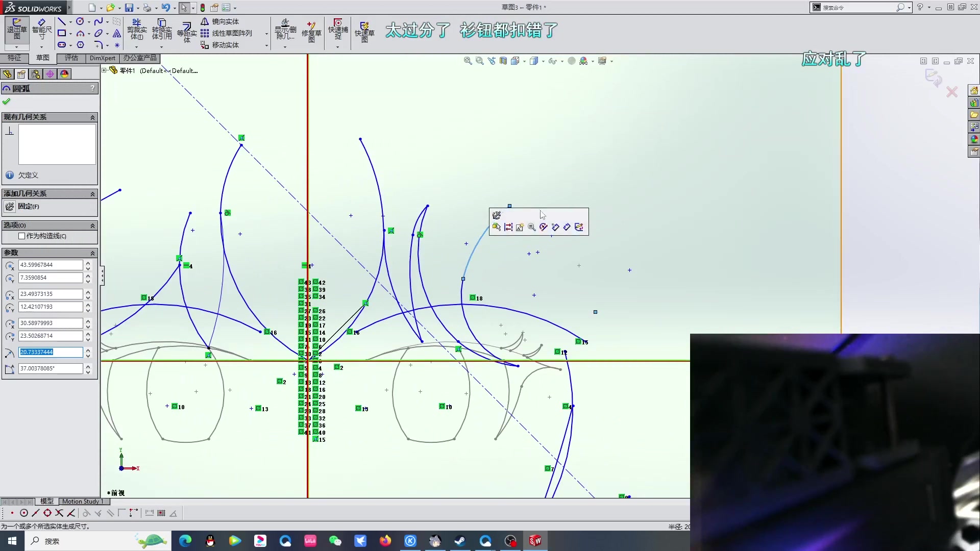This screenshot has height=551, width=980.
Task: Open Steam from the taskbar
Action: 460,541
